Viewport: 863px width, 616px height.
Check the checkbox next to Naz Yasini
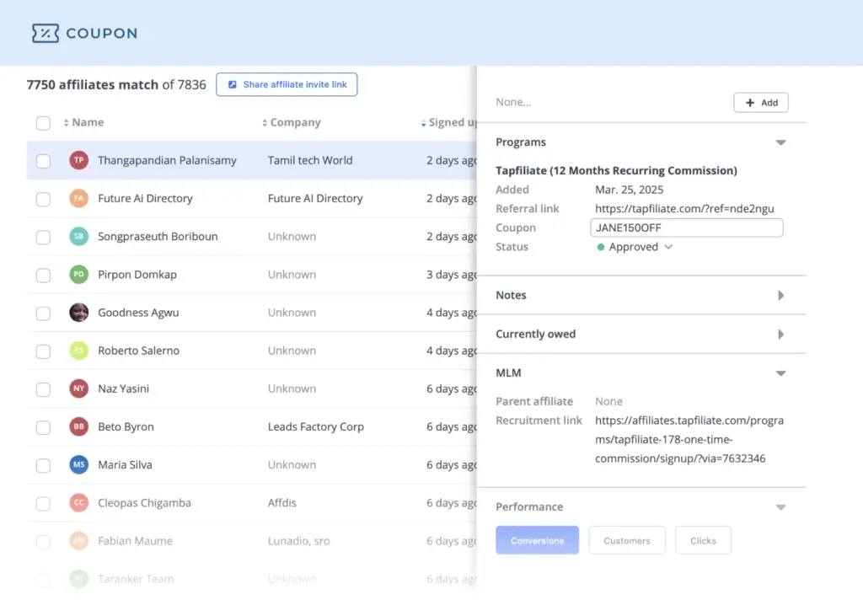pyautogui.click(x=43, y=388)
